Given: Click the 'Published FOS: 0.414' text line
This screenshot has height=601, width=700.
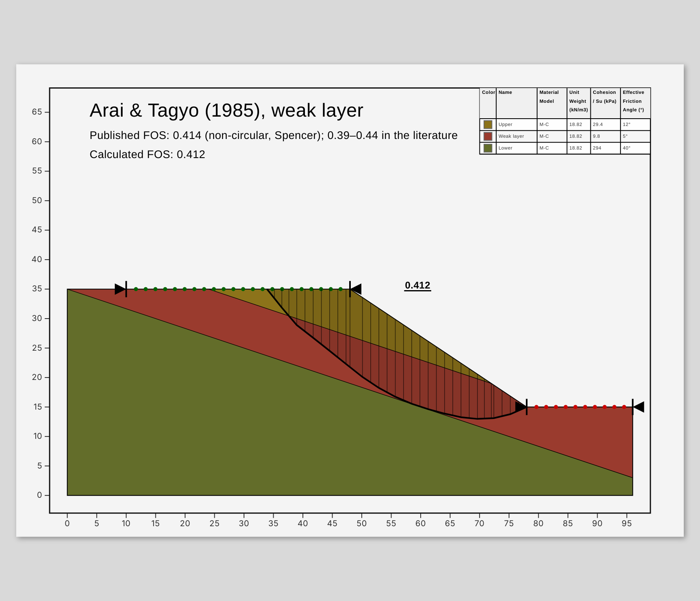Looking at the screenshot, I should (x=273, y=135).
